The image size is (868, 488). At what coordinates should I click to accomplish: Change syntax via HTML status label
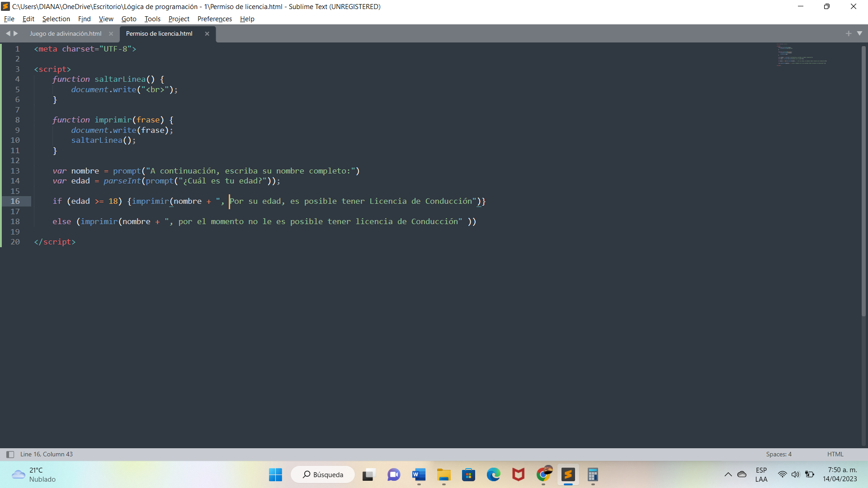pyautogui.click(x=835, y=455)
